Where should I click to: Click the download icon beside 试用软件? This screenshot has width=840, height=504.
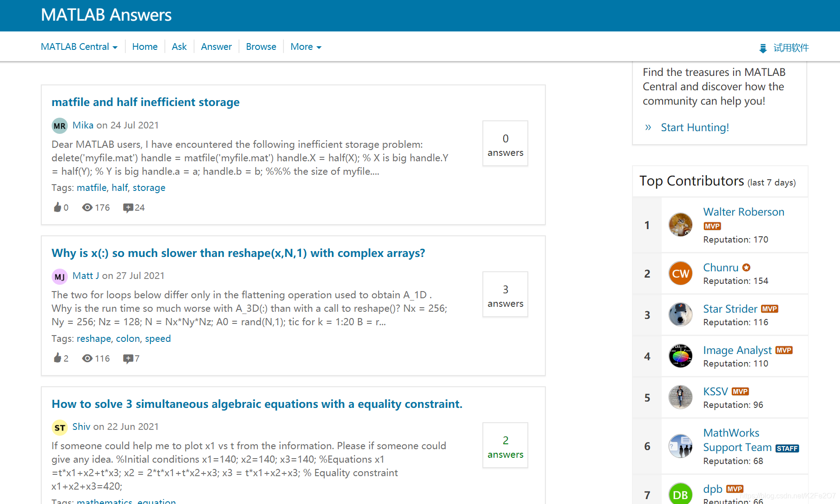point(762,48)
